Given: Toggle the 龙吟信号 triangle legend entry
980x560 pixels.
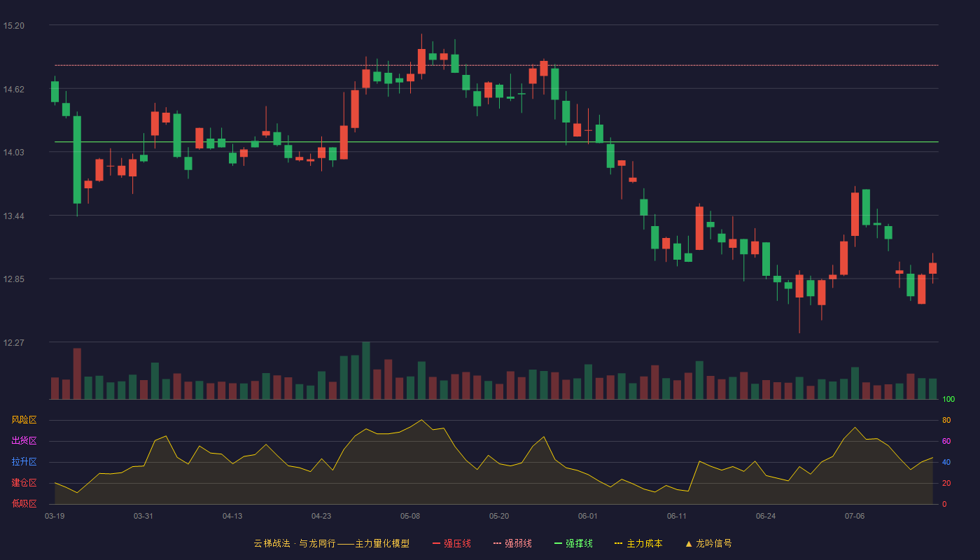Looking at the screenshot, I should click(708, 543).
